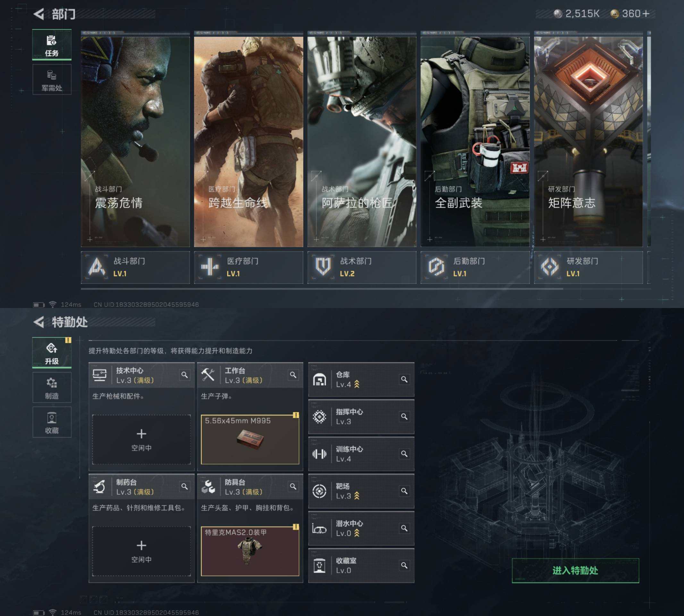
Task: Open the 矩阵意志 research card
Action: tap(588, 141)
